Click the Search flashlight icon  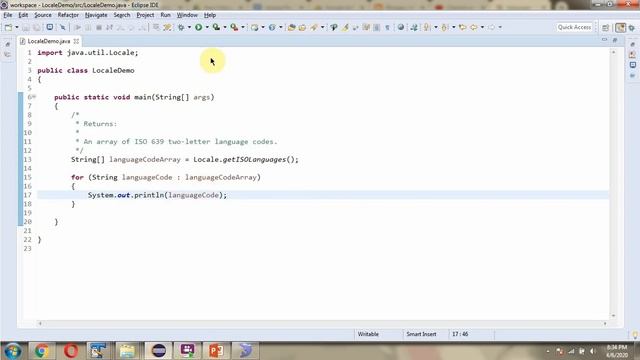click(x=314, y=27)
